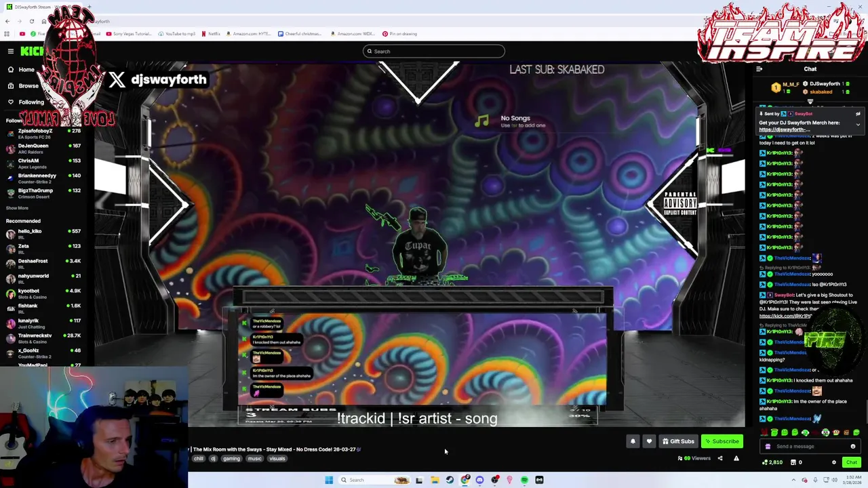Viewport: 868px width, 488px height.
Task: Expand hidden system tray icons
Action: 793,480
